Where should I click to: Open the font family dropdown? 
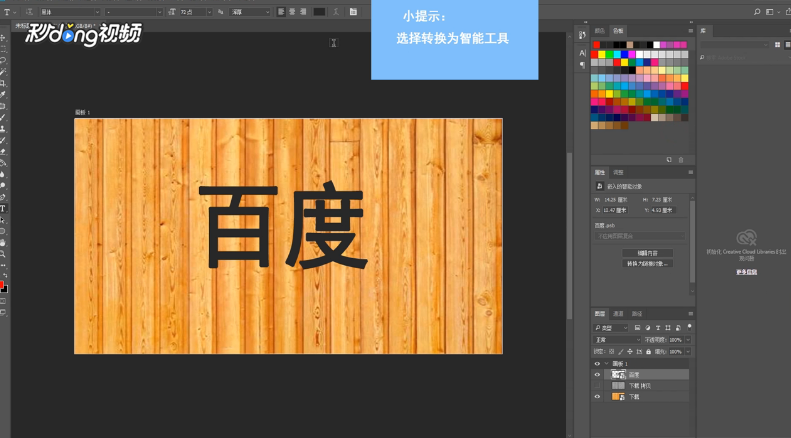[71, 12]
